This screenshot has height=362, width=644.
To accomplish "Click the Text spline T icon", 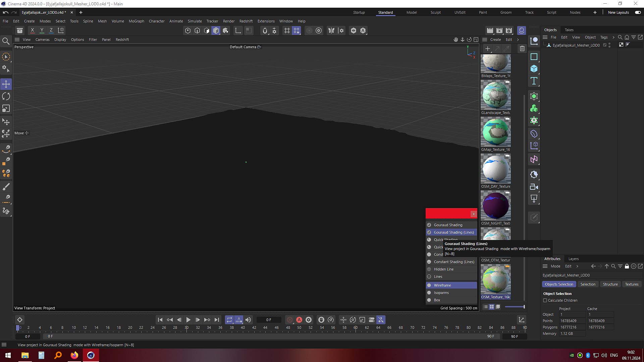I will pos(534,81).
